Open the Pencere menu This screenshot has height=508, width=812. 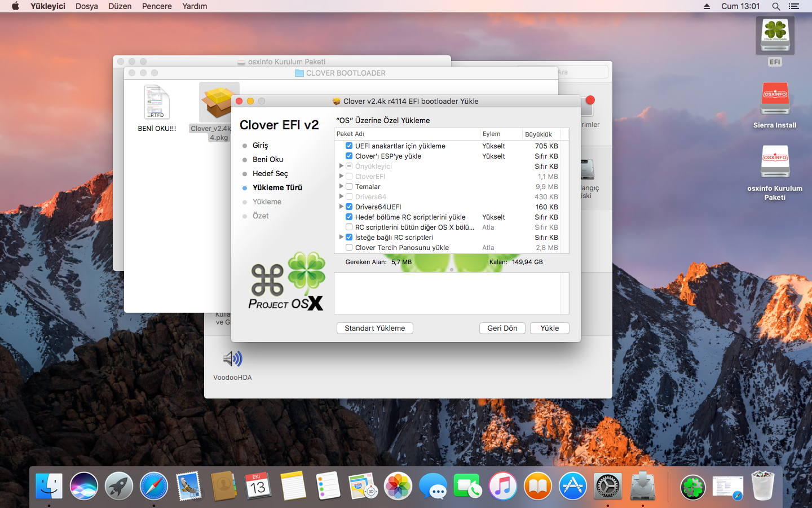point(157,6)
